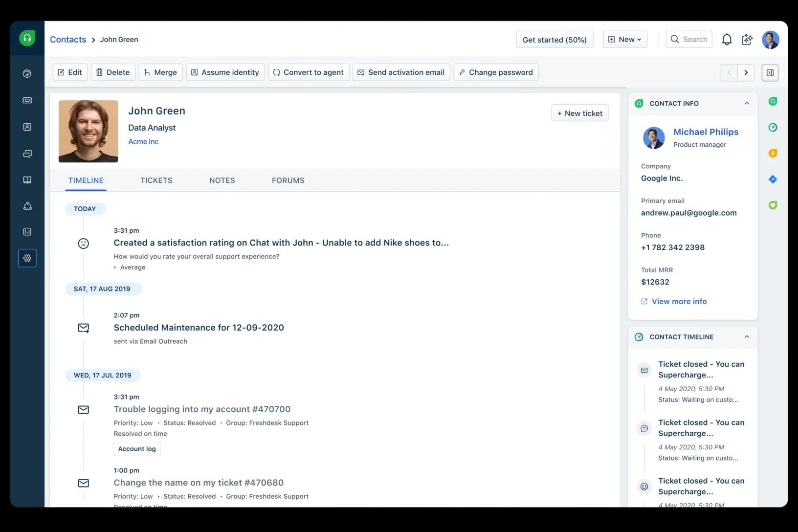Click Change password

pyautogui.click(x=496, y=72)
